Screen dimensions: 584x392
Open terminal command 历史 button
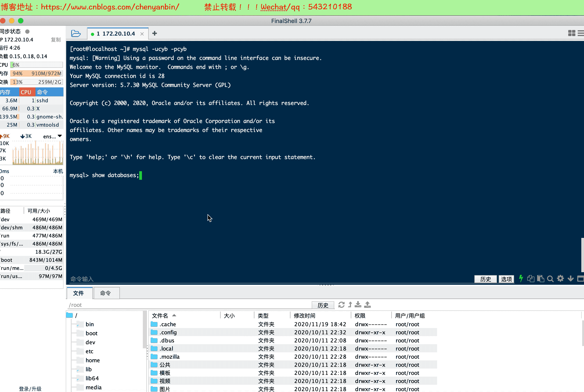click(485, 279)
